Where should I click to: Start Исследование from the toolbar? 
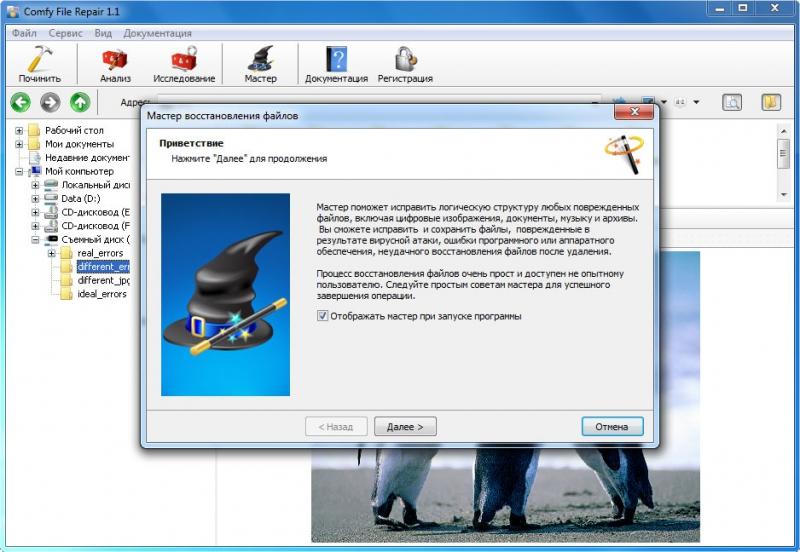pos(184,59)
